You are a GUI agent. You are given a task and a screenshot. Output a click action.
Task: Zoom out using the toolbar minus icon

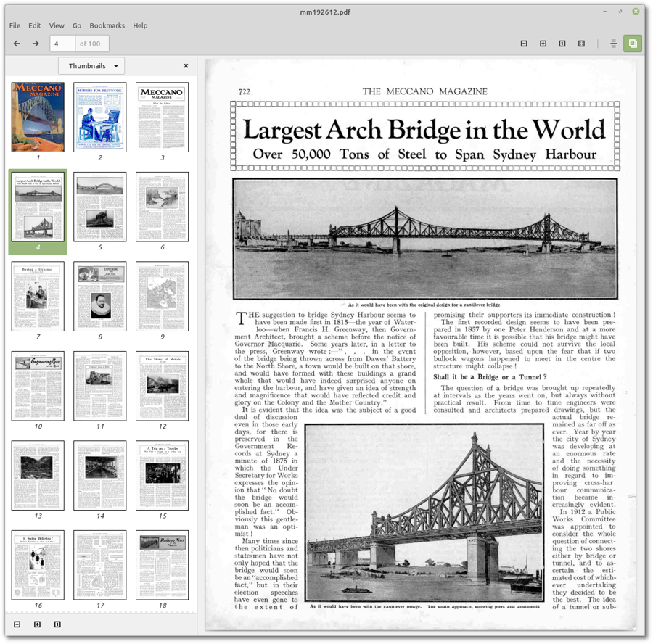(x=523, y=44)
